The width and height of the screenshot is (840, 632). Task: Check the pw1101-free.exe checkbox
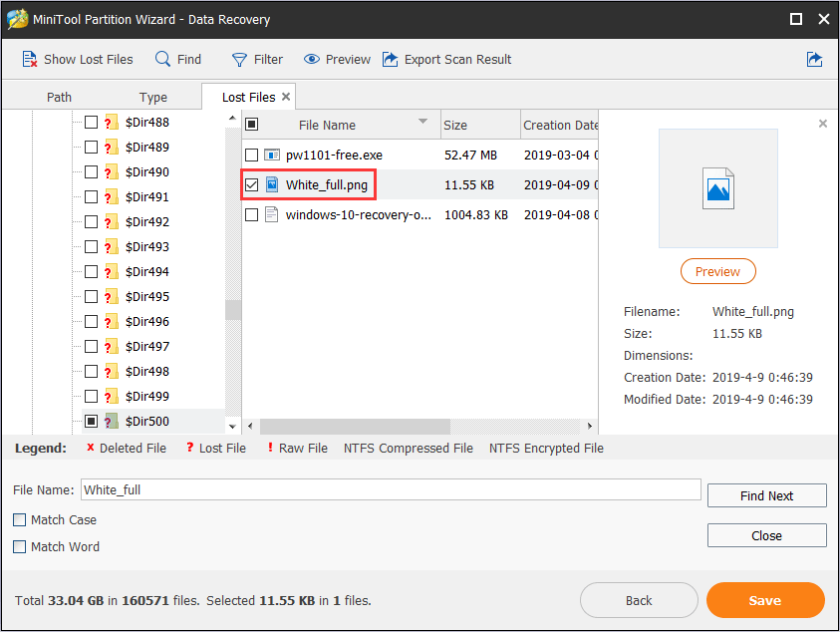[251, 155]
